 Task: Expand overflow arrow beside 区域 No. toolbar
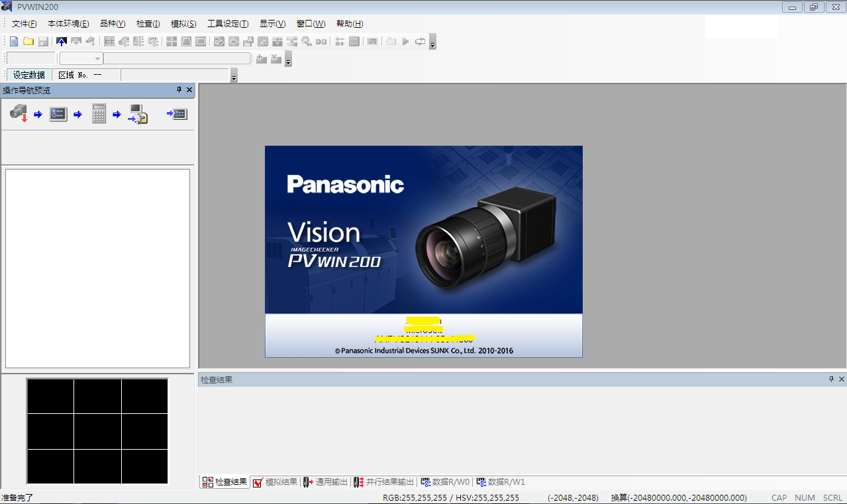click(x=234, y=77)
